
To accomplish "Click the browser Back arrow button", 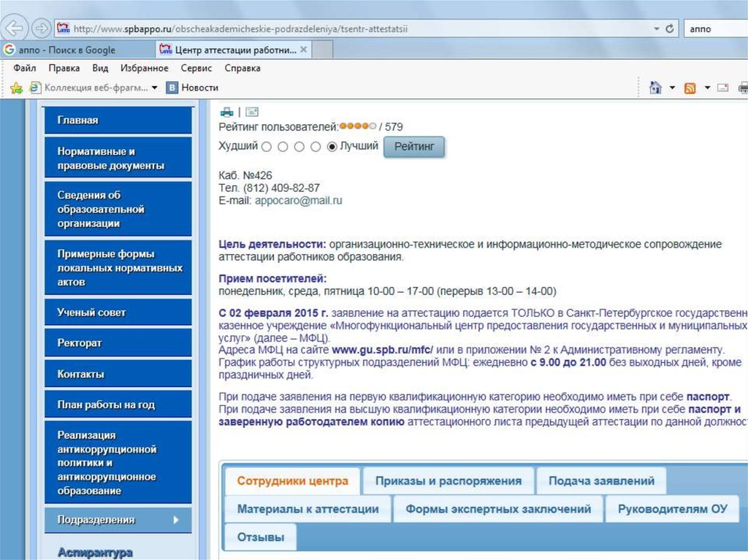I will tap(16, 29).
